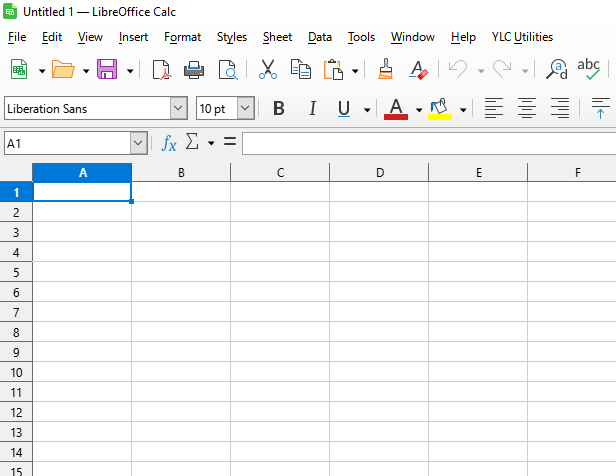Select row 5 header
The height and width of the screenshot is (476, 616).
coord(16,272)
